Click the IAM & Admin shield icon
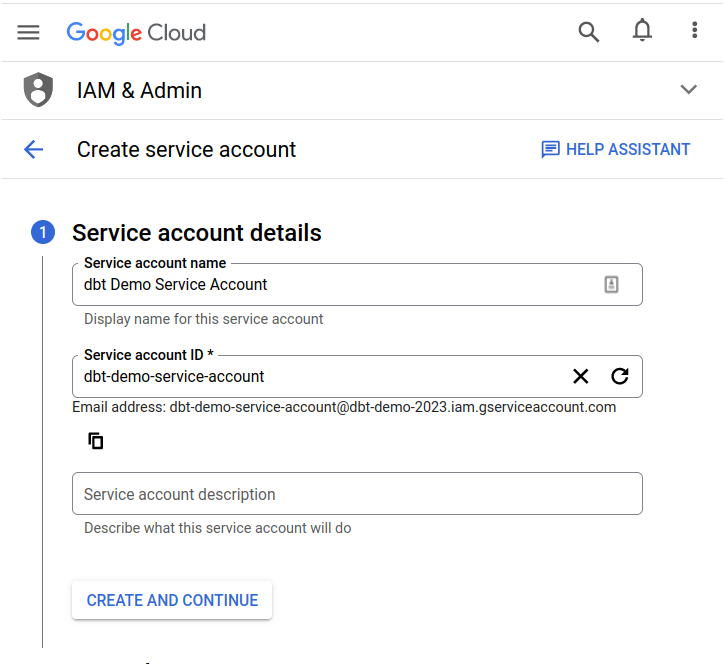The height and width of the screenshot is (664, 724). point(38,90)
